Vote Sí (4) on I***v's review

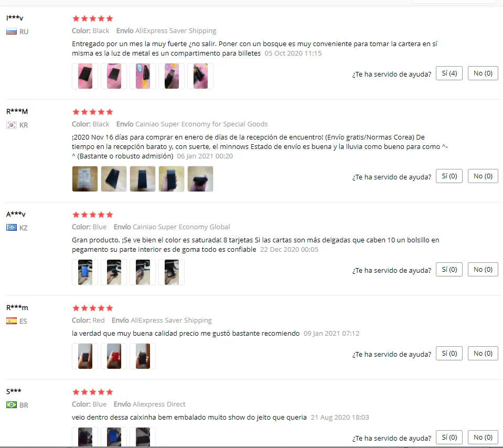point(449,73)
